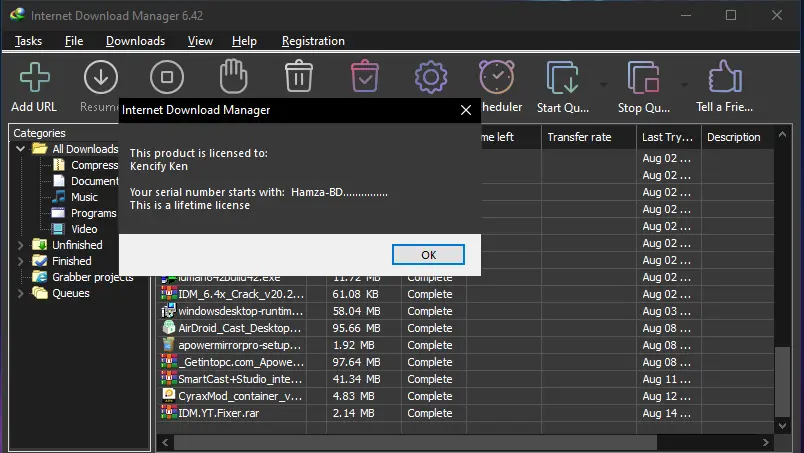Screen dimensions: 804x453
Task: Select the Unfinished folder icon
Action: 39,245
